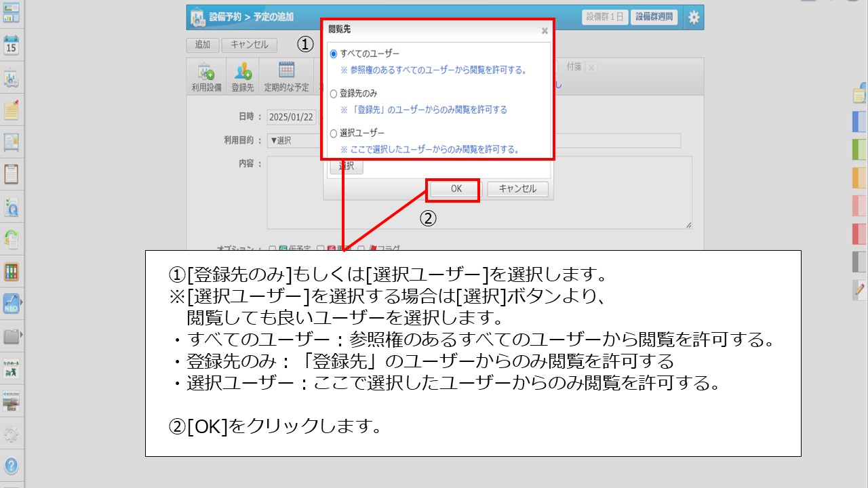The image size is (868, 488).
Task: Open the bulletin board sidebar icon
Action: [x=11, y=142]
